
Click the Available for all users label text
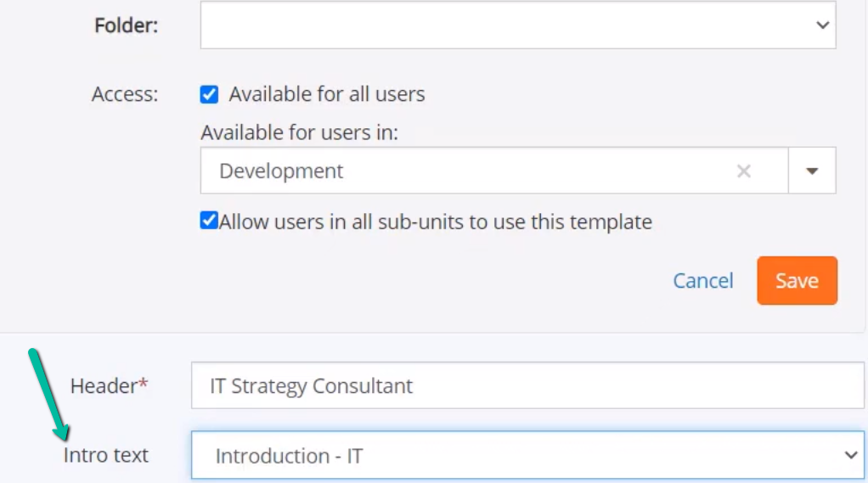pyautogui.click(x=327, y=94)
